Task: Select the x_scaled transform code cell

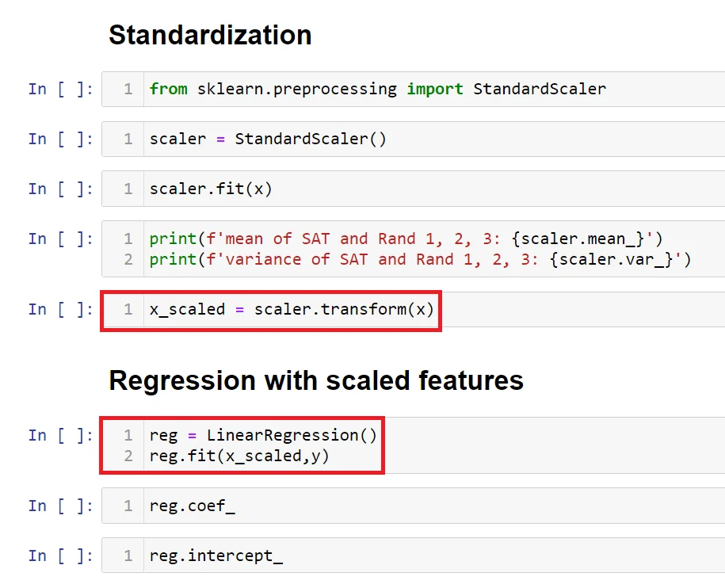Action: [x=292, y=309]
